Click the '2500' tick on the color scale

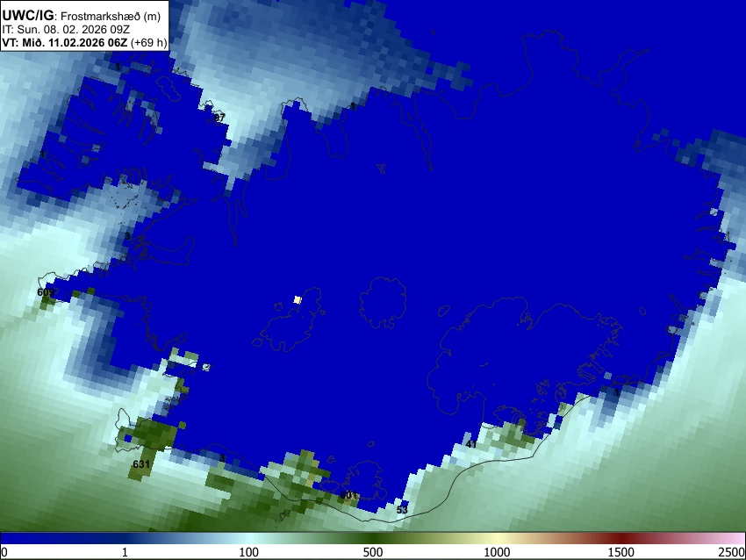(x=732, y=552)
